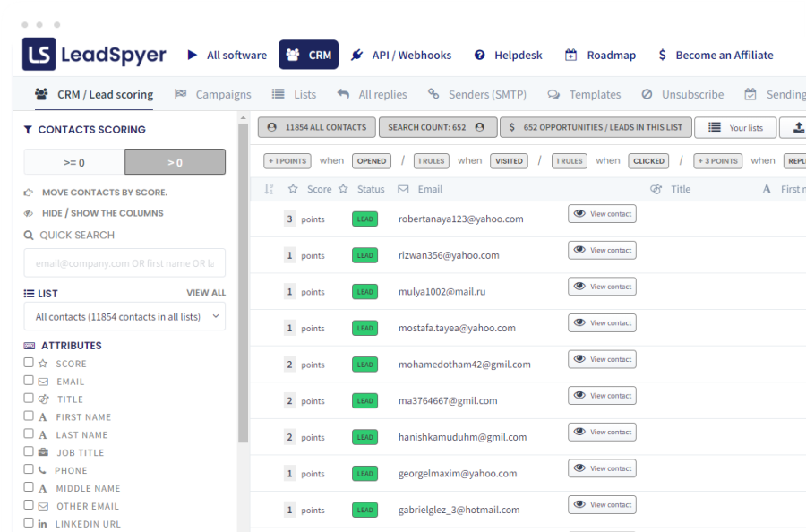Click the 11854 ALL CONTACTS button

click(317, 127)
